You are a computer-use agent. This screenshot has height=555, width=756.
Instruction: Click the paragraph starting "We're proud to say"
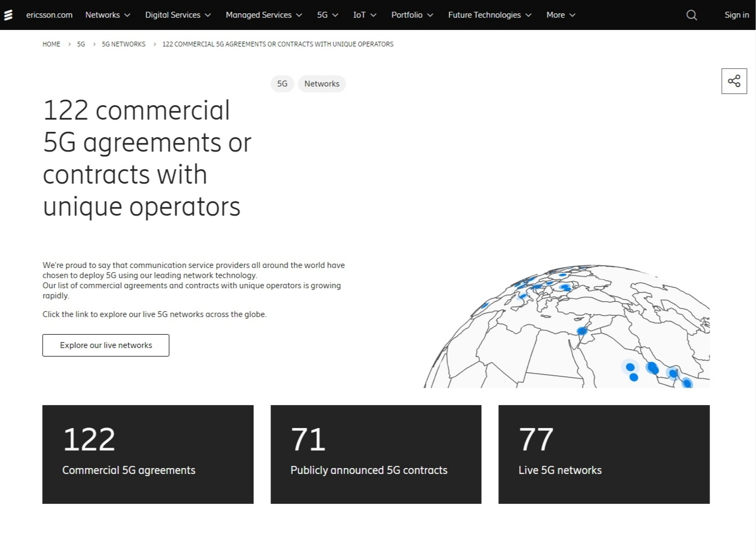[x=194, y=280]
